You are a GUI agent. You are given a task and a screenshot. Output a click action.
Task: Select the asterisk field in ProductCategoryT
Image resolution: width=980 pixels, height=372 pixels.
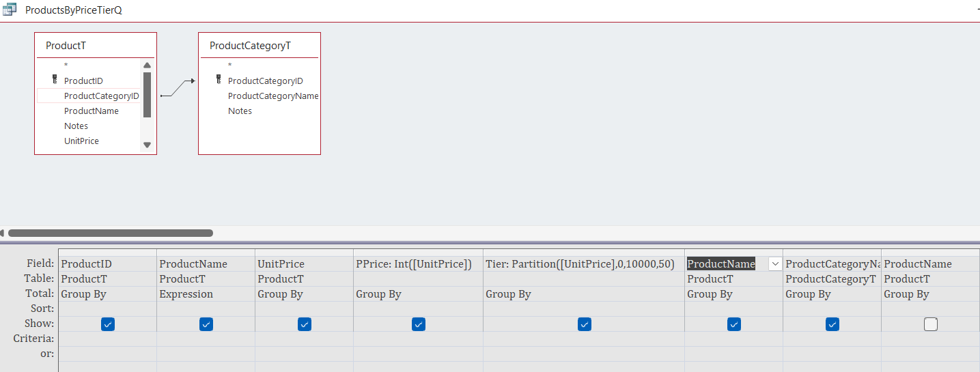(x=230, y=66)
